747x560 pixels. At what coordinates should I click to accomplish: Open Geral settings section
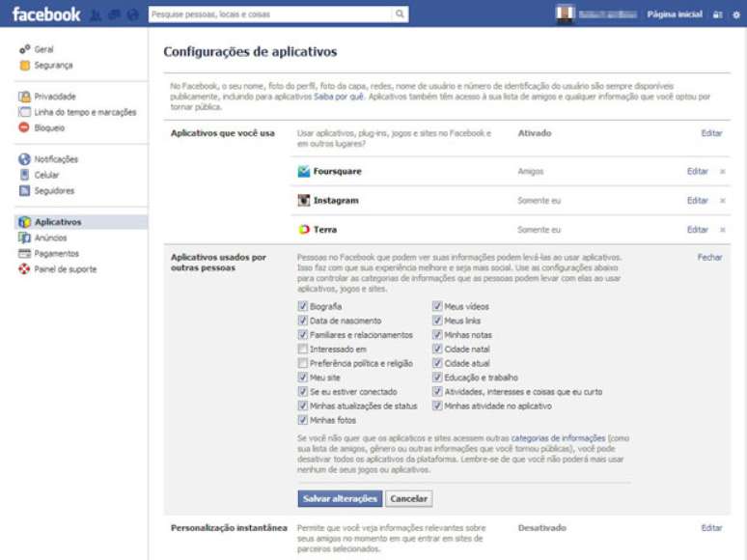pyautogui.click(x=43, y=49)
